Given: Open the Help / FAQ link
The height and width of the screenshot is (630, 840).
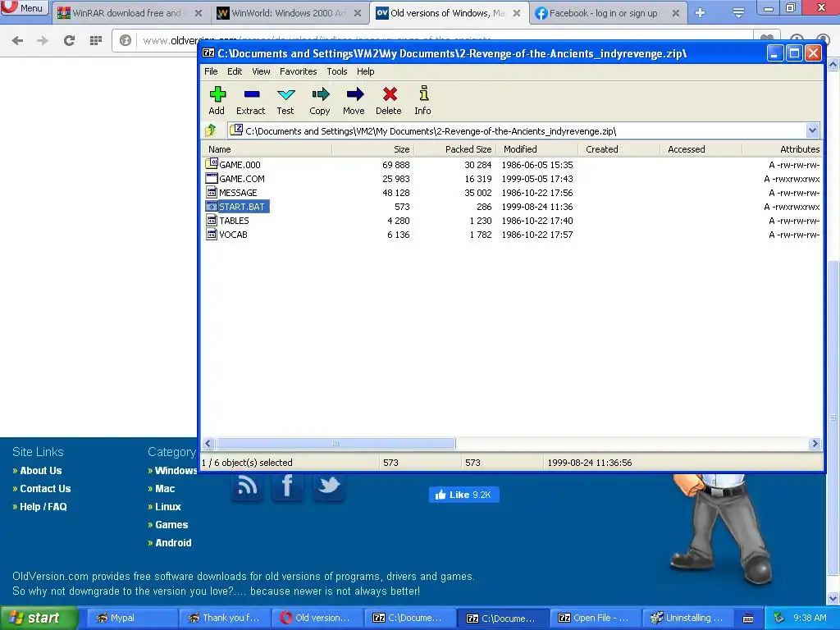Looking at the screenshot, I should tap(43, 507).
